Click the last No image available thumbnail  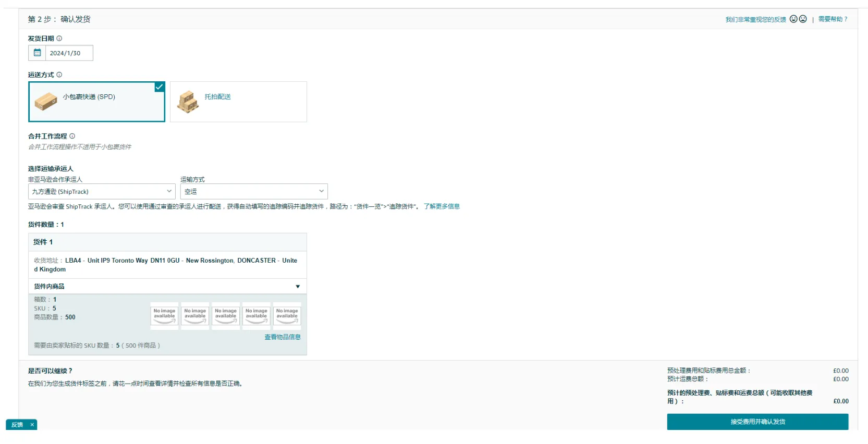(287, 316)
